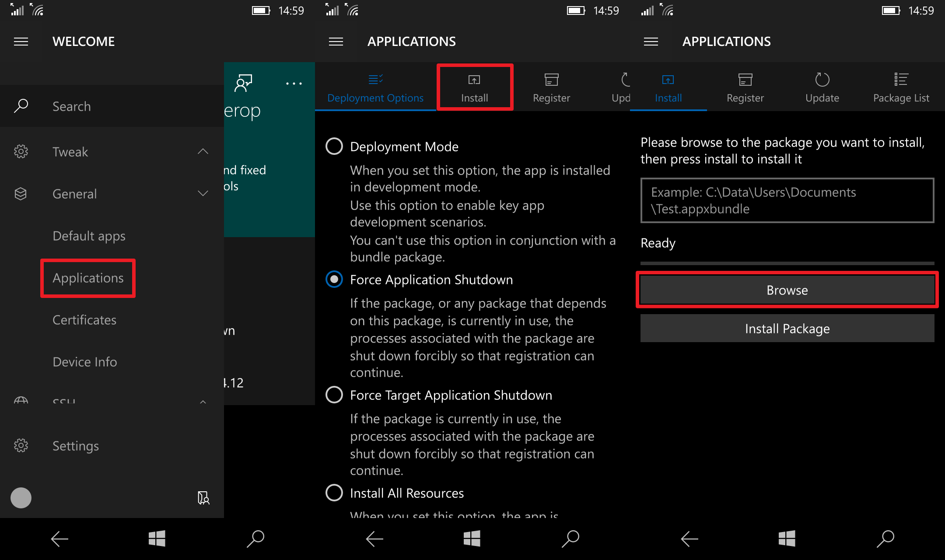Switch to Deployment Options tab
The image size is (945, 560).
point(375,87)
